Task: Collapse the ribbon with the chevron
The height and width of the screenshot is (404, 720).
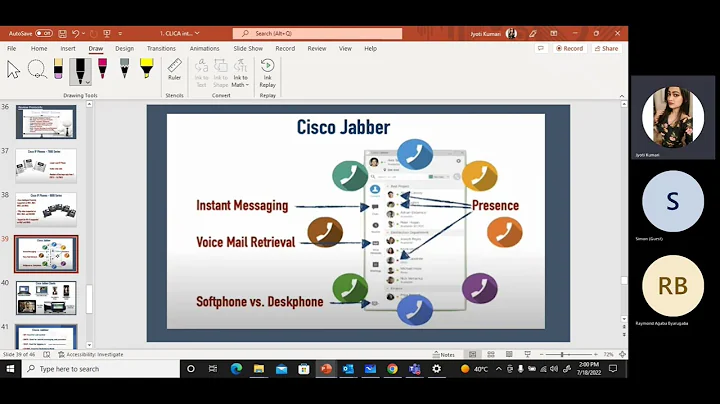Action: pyautogui.click(x=622, y=96)
